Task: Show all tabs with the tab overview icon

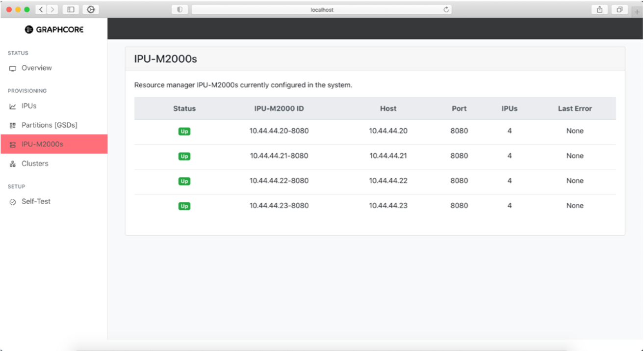Action: tap(620, 9)
